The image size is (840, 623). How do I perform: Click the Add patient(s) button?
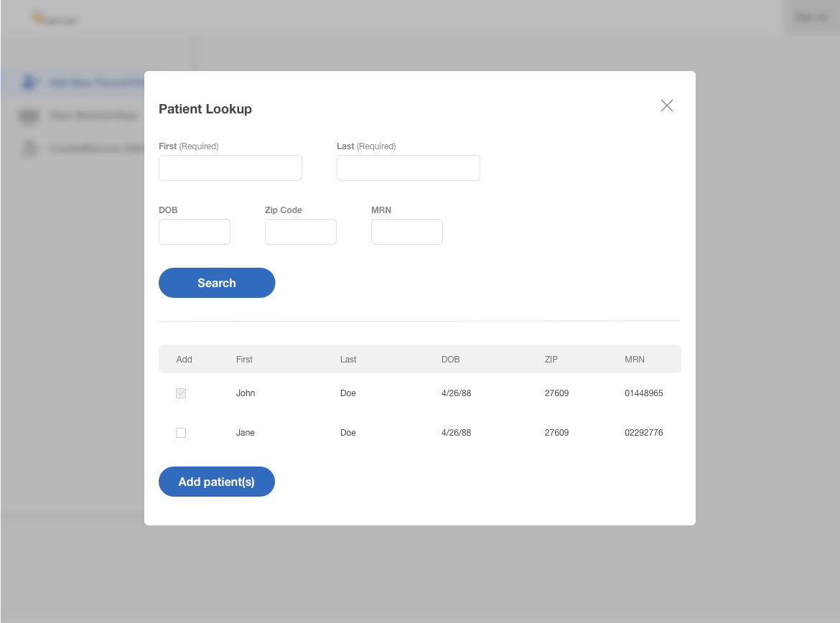[x=216, y=482]
